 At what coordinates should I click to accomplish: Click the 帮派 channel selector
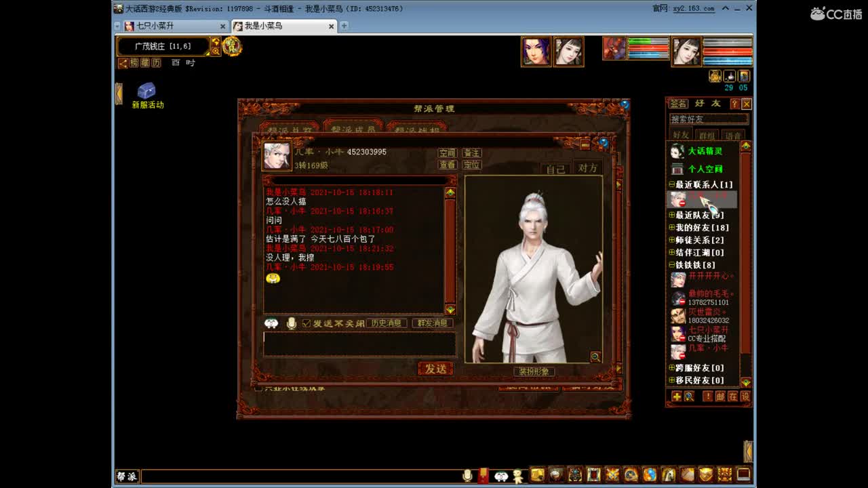point(127,476)
